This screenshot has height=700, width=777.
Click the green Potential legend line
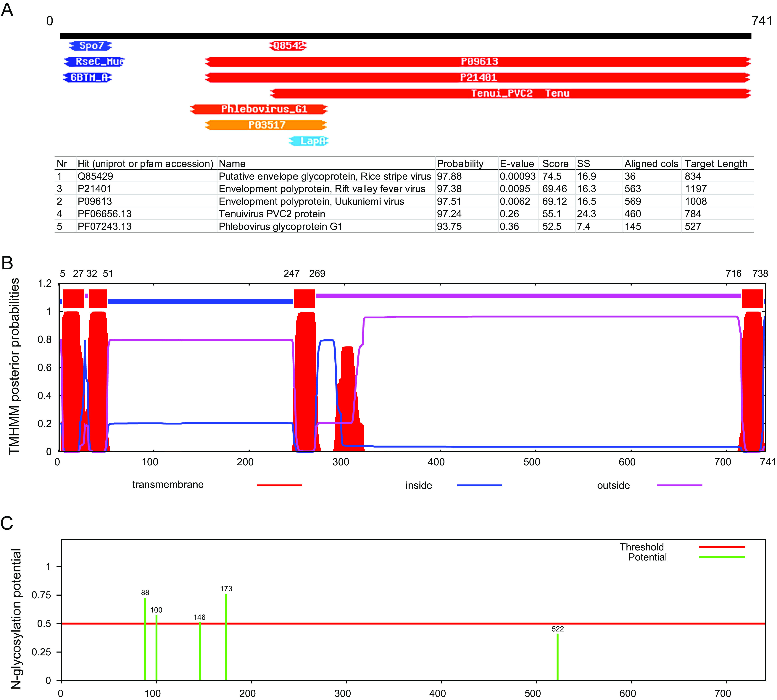tap(722, 557)
